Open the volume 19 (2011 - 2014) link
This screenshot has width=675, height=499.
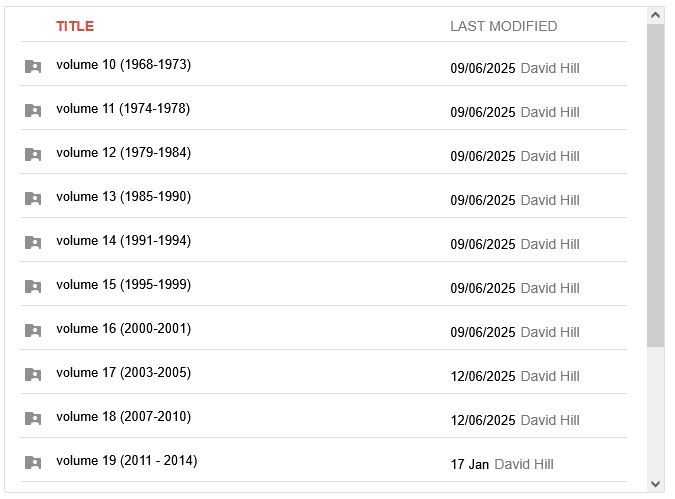pyautogui.click(x=126, y=461)
